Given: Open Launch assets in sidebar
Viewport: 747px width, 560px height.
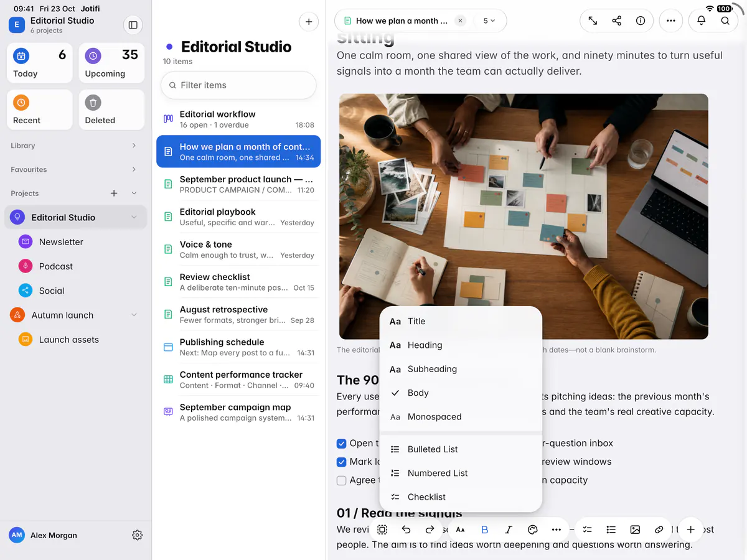Looking at the screenshot, I should (68, 340).
